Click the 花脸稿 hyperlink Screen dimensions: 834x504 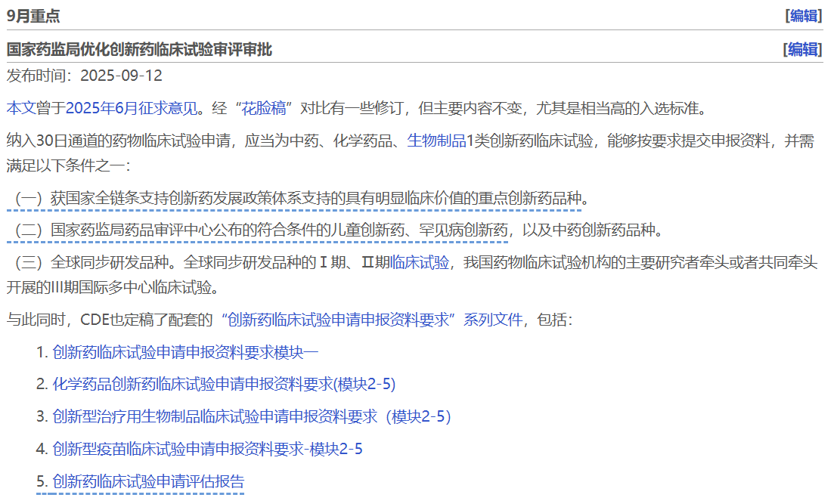pyautogui.click(x=264, y=108)
